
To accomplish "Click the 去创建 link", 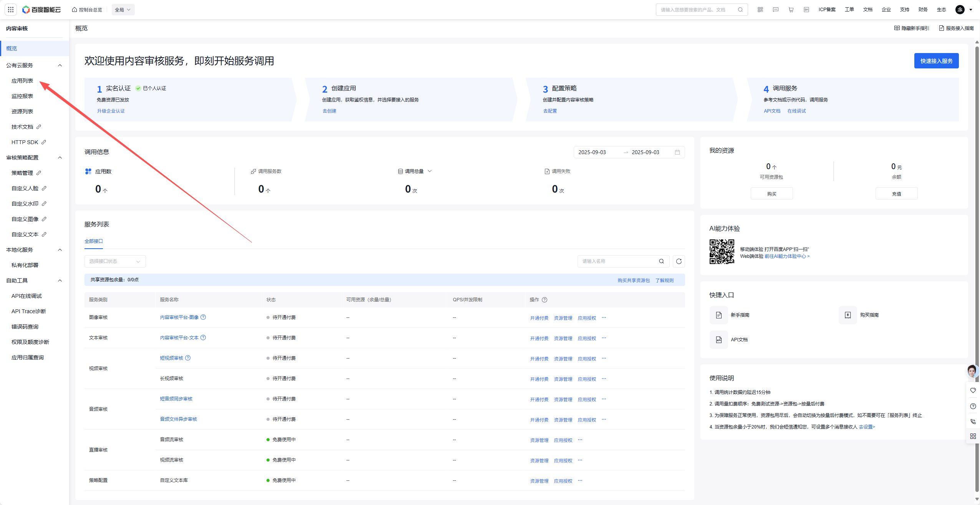I will click(329, 111).
